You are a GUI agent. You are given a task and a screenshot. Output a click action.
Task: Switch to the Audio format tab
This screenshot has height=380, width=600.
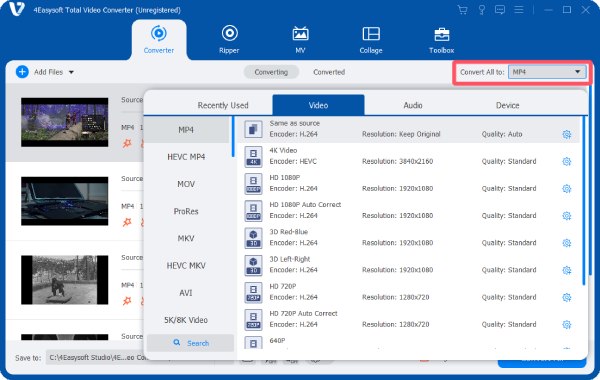[413, 105]
